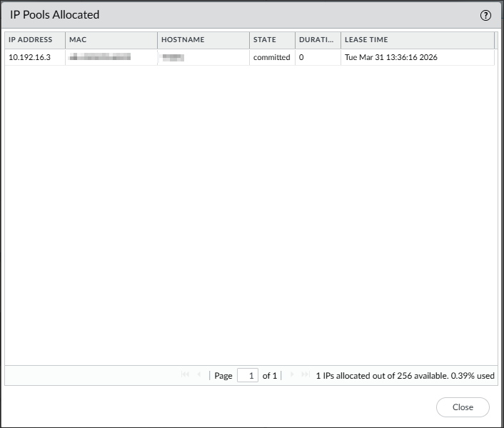
Task: Select the 10.192.16.3 IP address cell
Action: point(35,57)
